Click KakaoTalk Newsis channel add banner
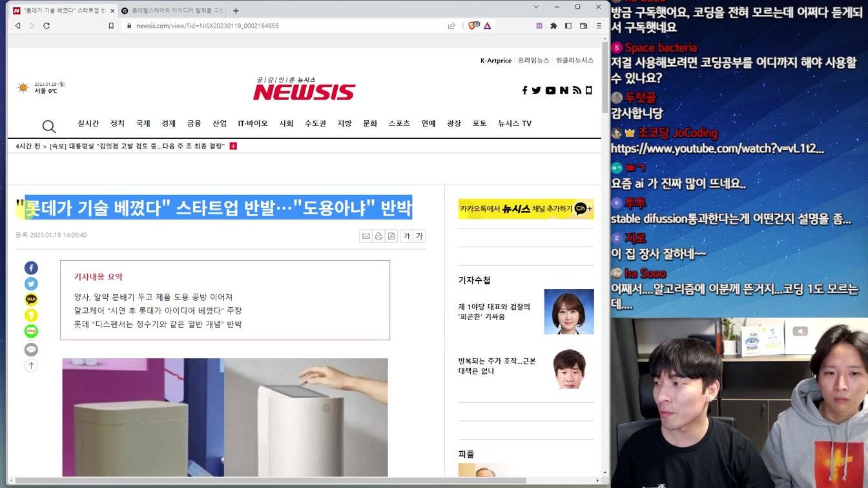The height and width of the screenshot is (488, 868). pos(526,209)
